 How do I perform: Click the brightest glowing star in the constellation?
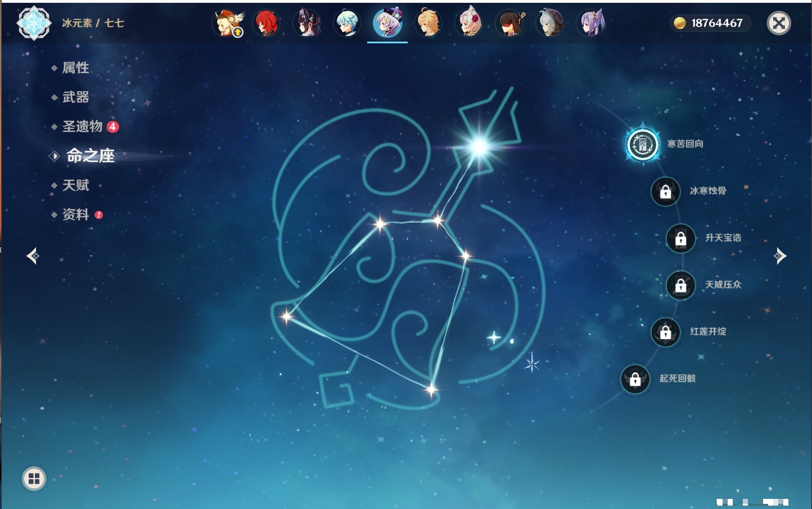(479, 147)
